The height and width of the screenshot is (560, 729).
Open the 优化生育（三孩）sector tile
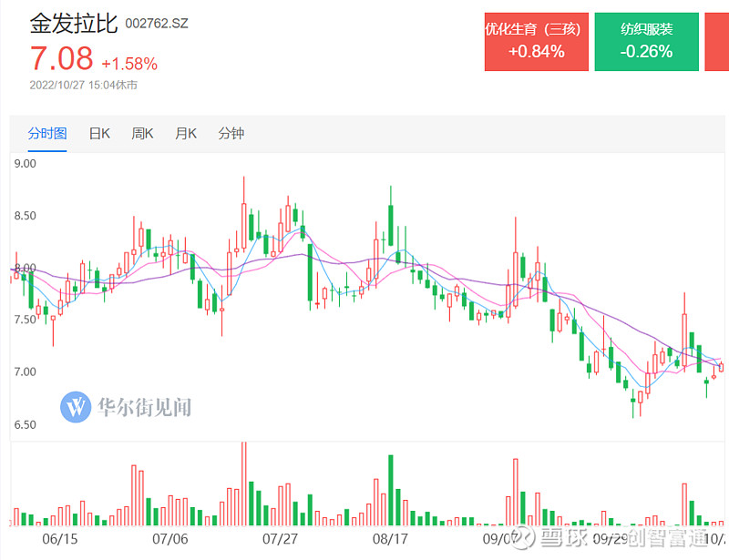point(537,42)
